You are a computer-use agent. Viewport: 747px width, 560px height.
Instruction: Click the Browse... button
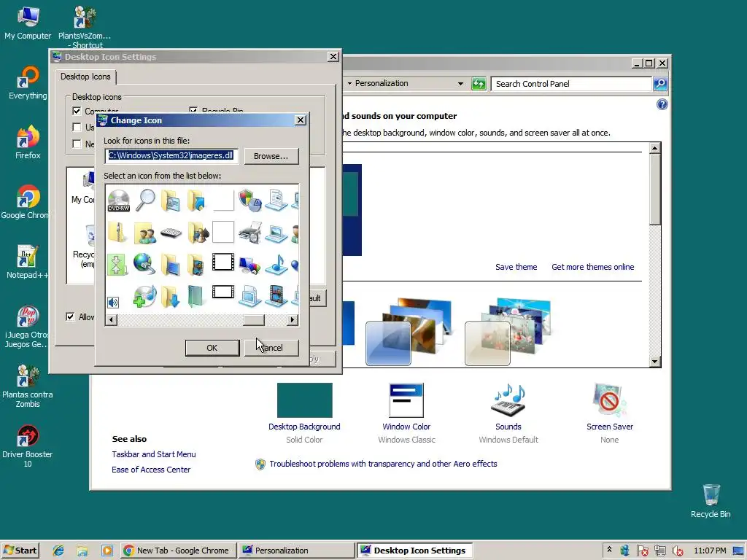click(x=271, y=156)
